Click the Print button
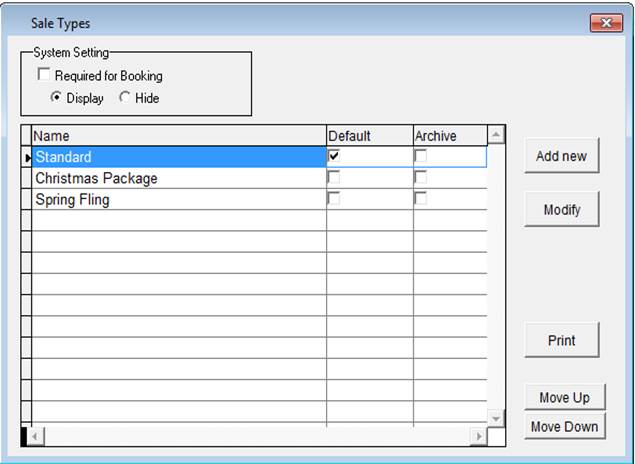 (x=561, y=340)
